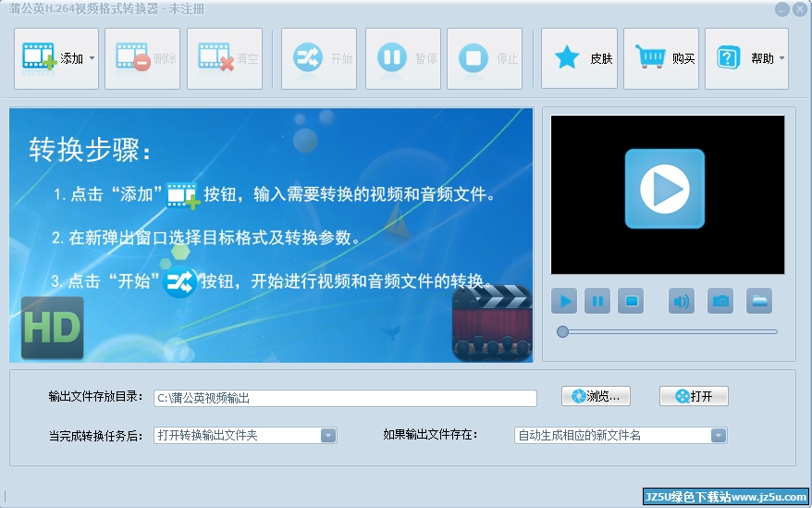Click the movie clapperboard image
812x508 pixels.
click(x=492, y=322)
